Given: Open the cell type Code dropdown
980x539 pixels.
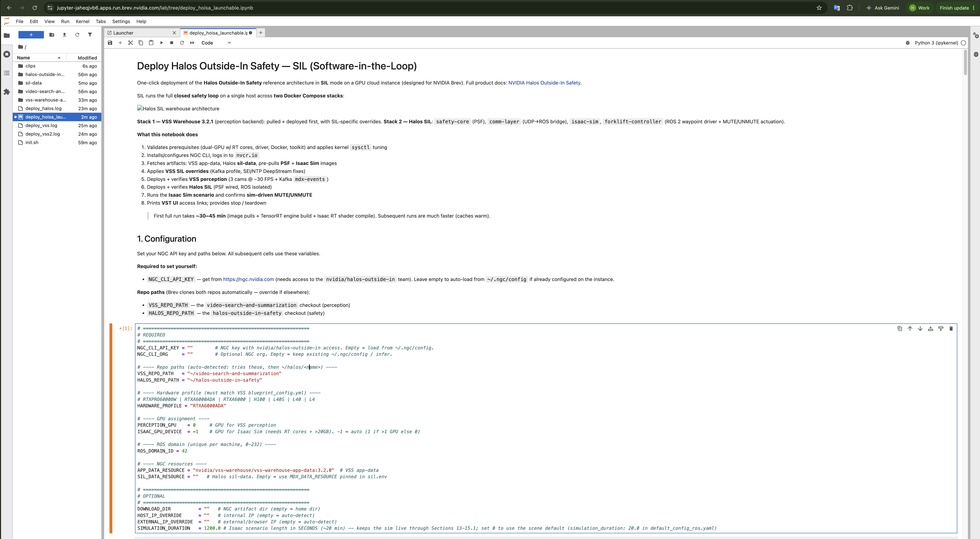Looking at the screenshot, I should (216, 43).
